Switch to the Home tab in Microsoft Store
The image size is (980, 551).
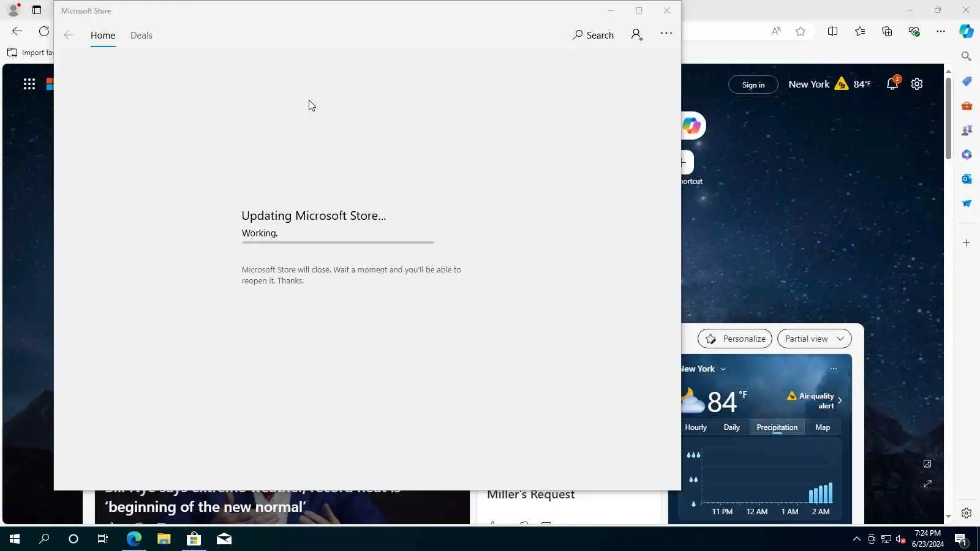pos(103,36)
